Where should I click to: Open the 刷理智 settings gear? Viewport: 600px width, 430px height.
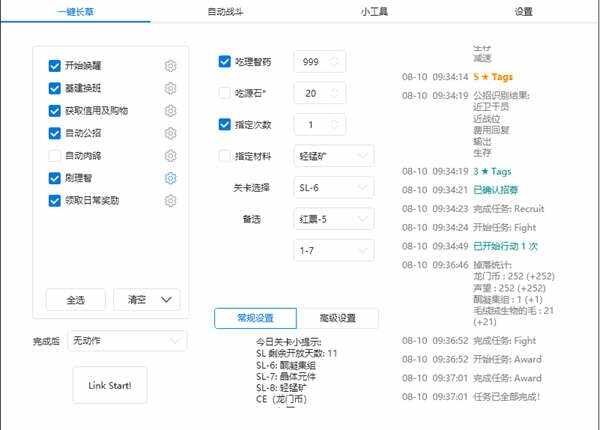click(171, 178)
